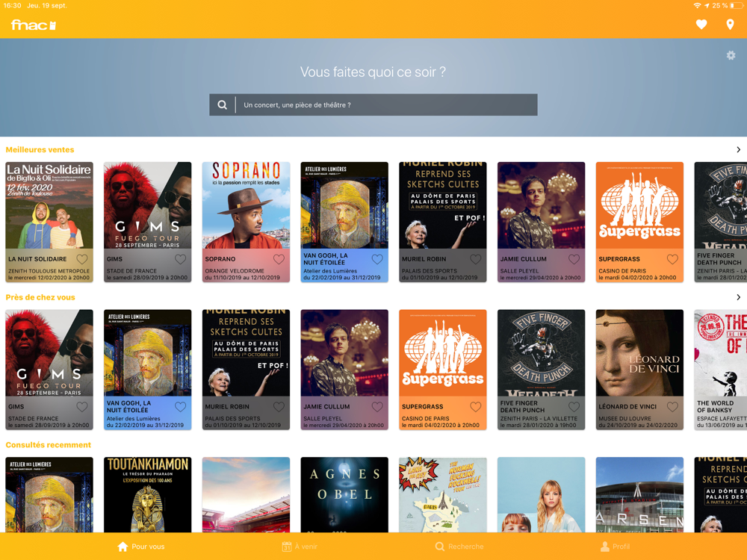Image resolution: width=747 pixels, height=560 pixels.
Task: Open the Recherche tab
Action: pos(459,547)
